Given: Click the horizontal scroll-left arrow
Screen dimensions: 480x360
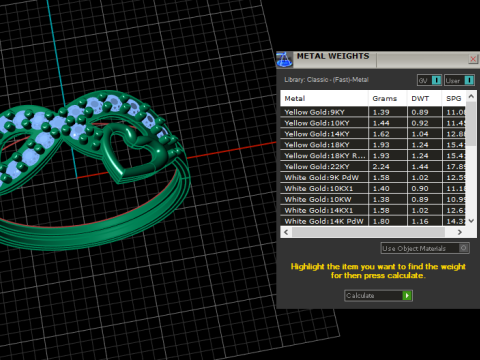Looking at the screenshot, I should click(x=286, y=232).
